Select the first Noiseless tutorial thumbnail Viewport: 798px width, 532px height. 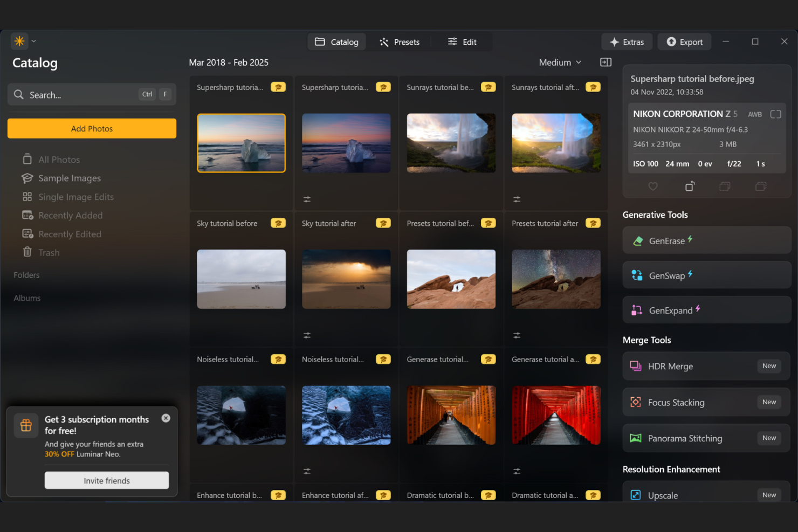241,415
